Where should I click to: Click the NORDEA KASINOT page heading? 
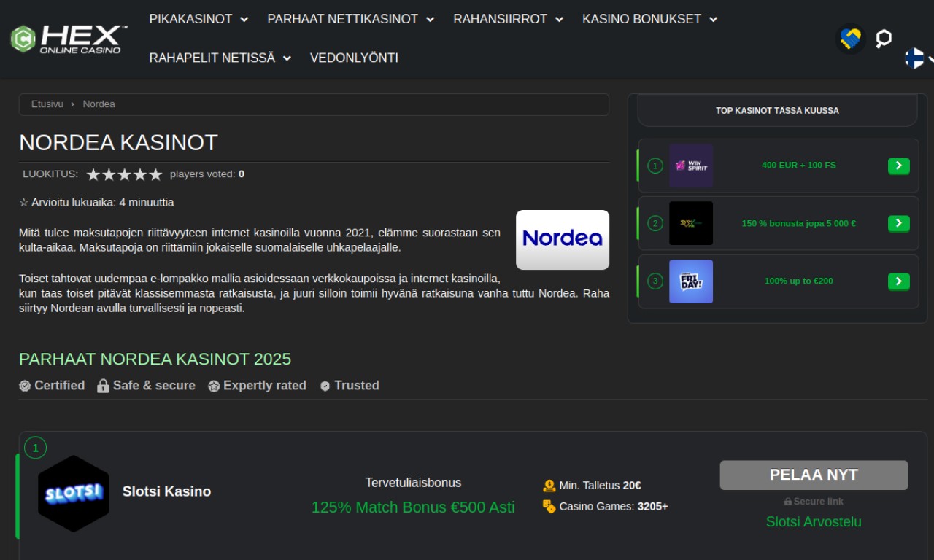[x=118, y=143]
